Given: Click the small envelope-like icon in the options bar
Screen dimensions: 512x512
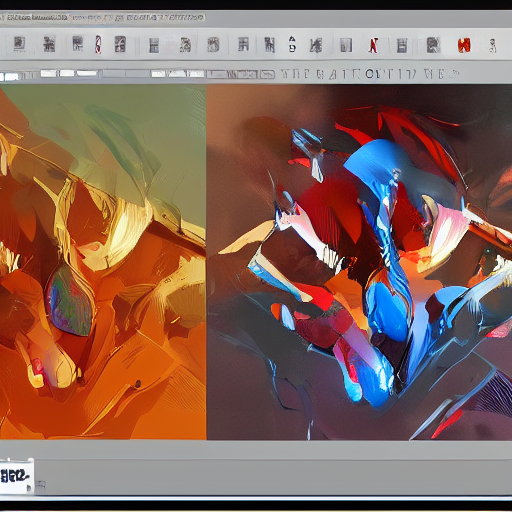Looking at the screenshot, I should 267,74.
